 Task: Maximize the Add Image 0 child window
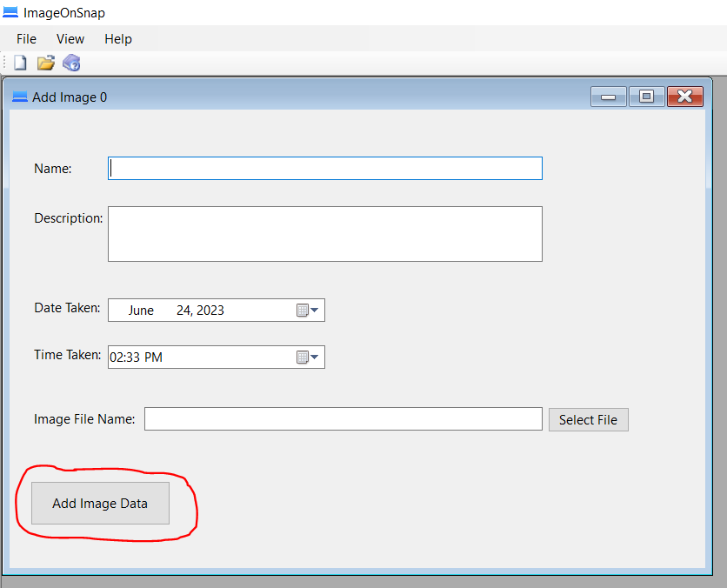pos(646,97)
